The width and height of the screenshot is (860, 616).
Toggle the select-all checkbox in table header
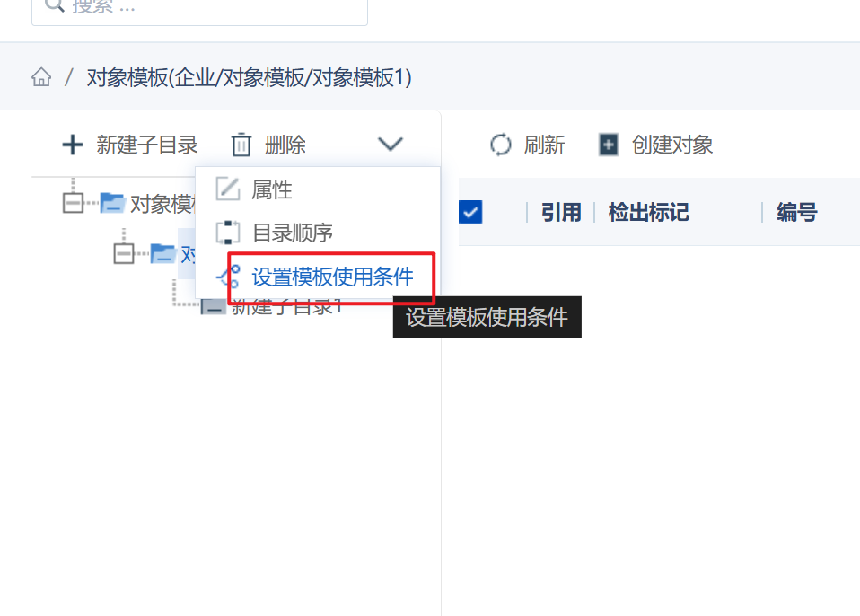[470, 212]
